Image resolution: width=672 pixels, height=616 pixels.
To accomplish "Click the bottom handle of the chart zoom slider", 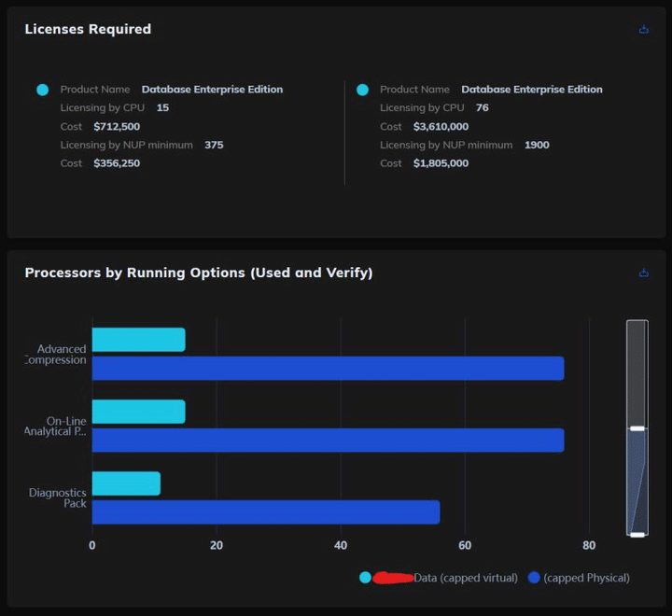I will coord(637,535).
